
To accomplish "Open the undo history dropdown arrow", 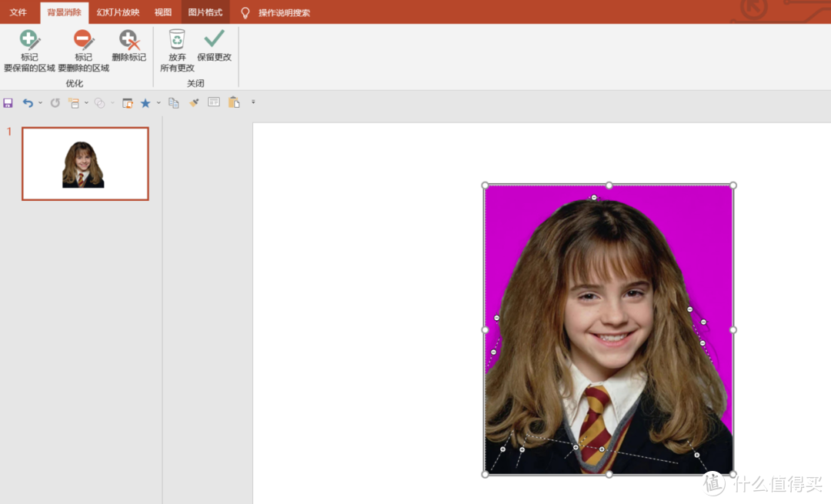I will pos(40,103).
